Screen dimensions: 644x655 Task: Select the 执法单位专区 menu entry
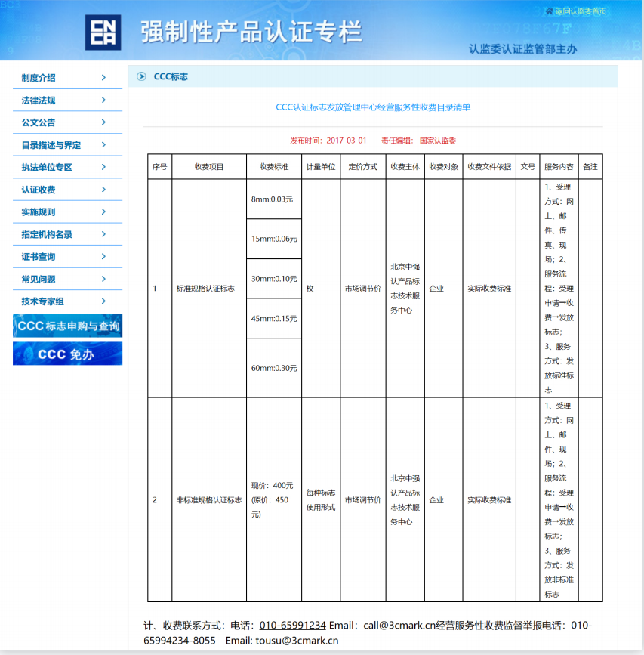(x=44, y=167)
